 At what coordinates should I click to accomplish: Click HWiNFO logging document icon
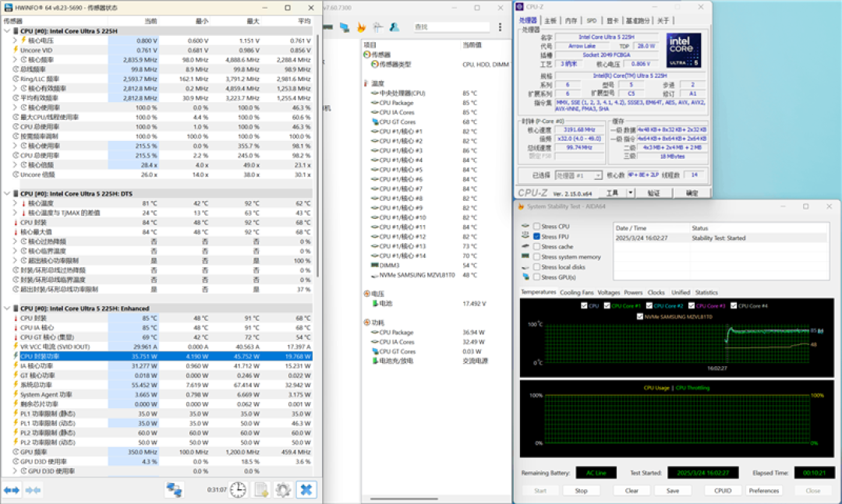tap(261, 489)
